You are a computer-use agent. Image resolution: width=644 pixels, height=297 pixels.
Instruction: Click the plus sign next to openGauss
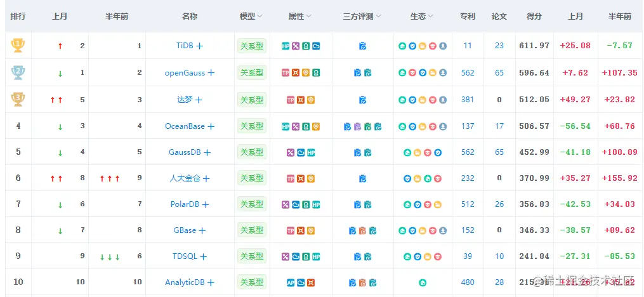211,73
